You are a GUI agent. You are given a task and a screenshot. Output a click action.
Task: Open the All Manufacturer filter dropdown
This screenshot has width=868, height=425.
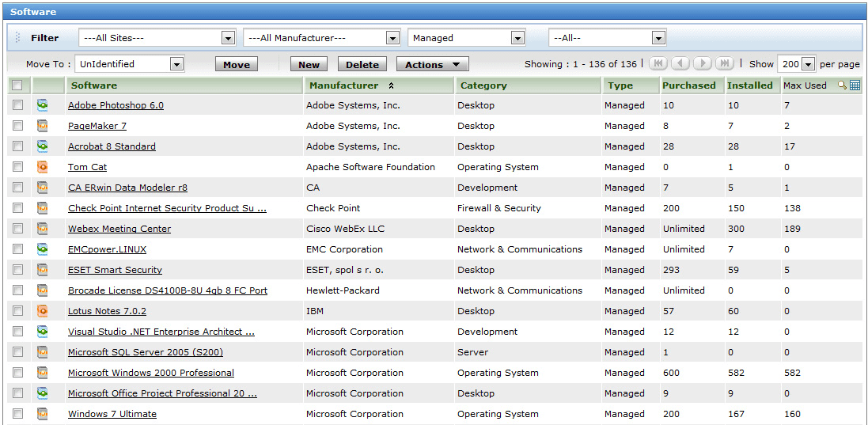[x=321, y=38]
